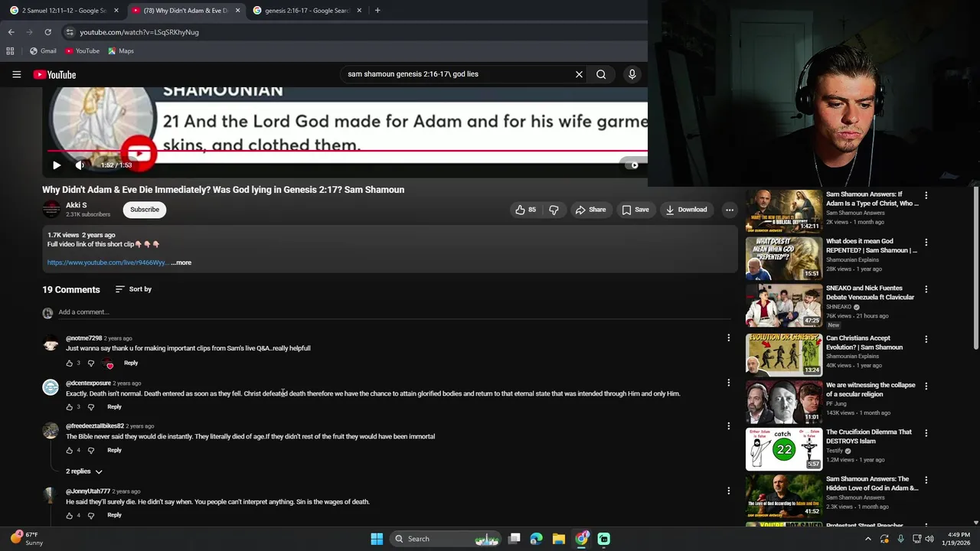Open the weather widget 67°F Sunny
This screenshot has width=980, height=551.
coord(27,539)
